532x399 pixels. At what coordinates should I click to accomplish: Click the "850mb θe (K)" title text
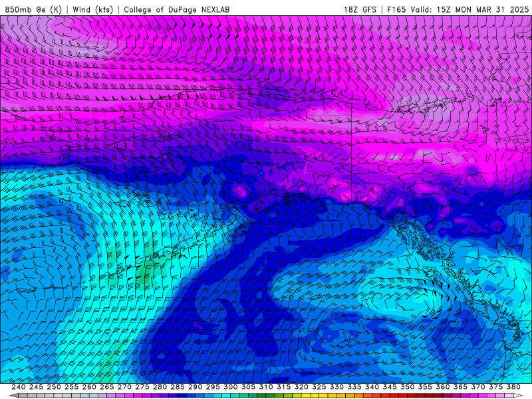33,9
